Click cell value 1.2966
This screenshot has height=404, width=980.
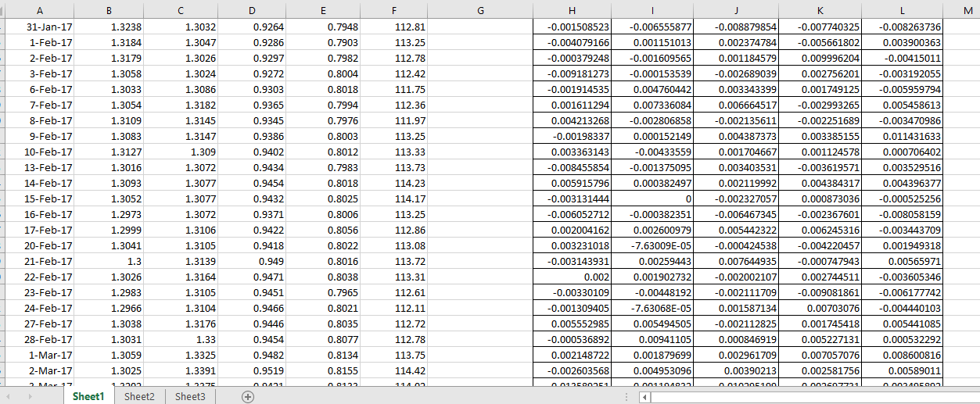click(109, 308)
